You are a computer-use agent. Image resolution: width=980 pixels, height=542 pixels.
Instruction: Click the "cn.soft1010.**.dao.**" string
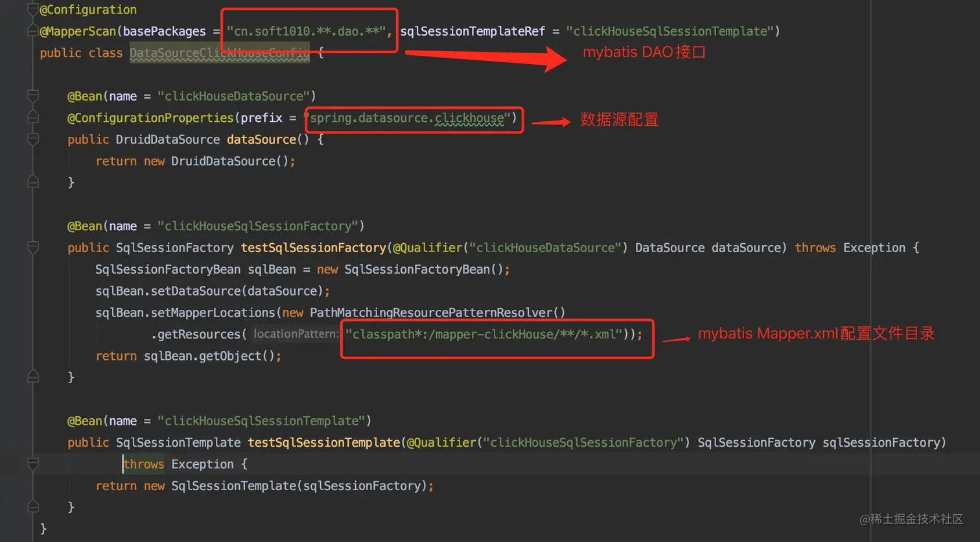pos(307,31)
